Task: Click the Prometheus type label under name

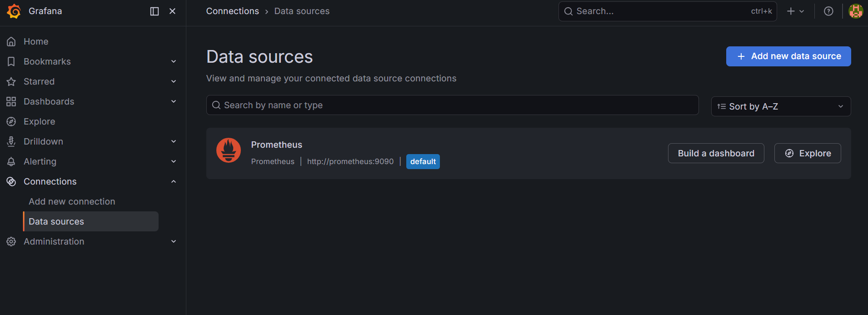Action: point(273,161)
